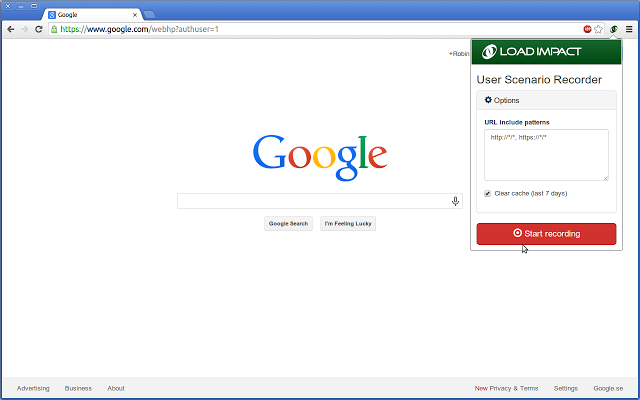The image size is (640, 400).
Task: Click the URL include patterns label
Action: (x=517, y=122)
